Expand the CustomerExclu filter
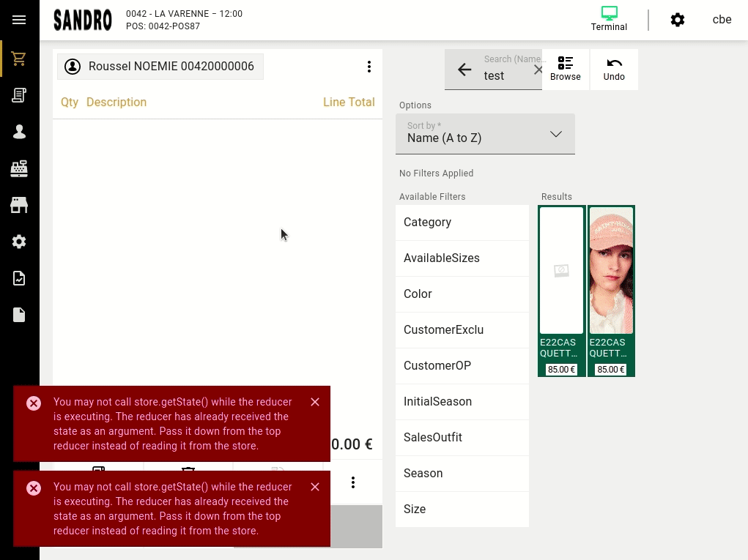The width and height of the screenshot is (748, 560). pos(462,330)
